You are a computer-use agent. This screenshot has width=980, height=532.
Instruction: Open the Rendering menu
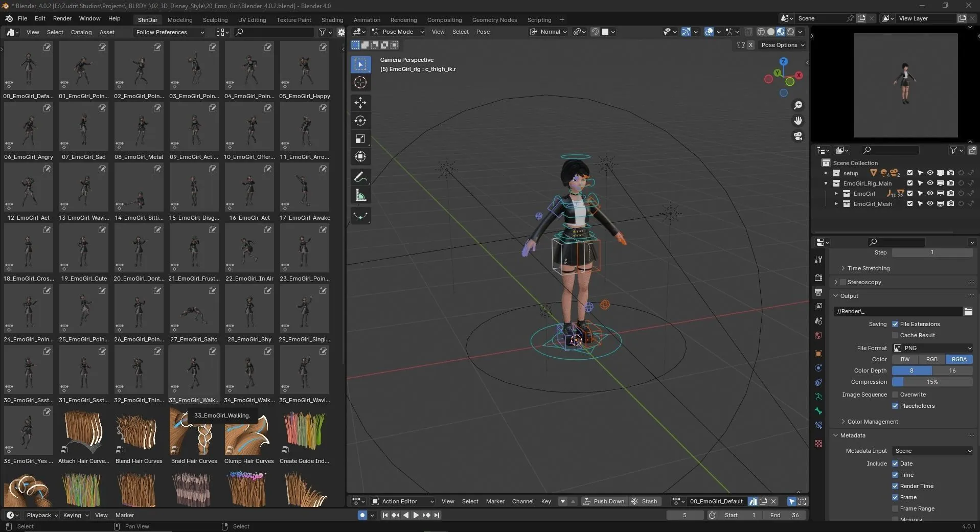403,19
